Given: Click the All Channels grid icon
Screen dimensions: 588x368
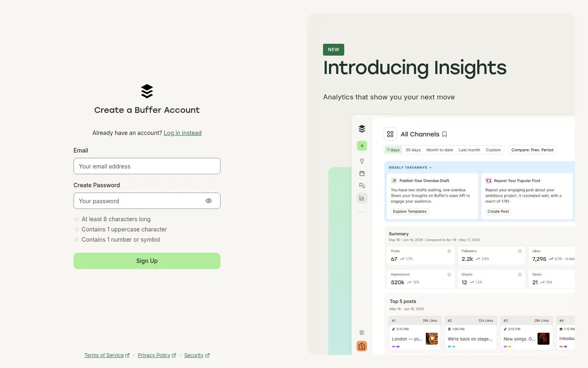Looking at the screenshot, I should pyautogui.click(x=390, y=134).
